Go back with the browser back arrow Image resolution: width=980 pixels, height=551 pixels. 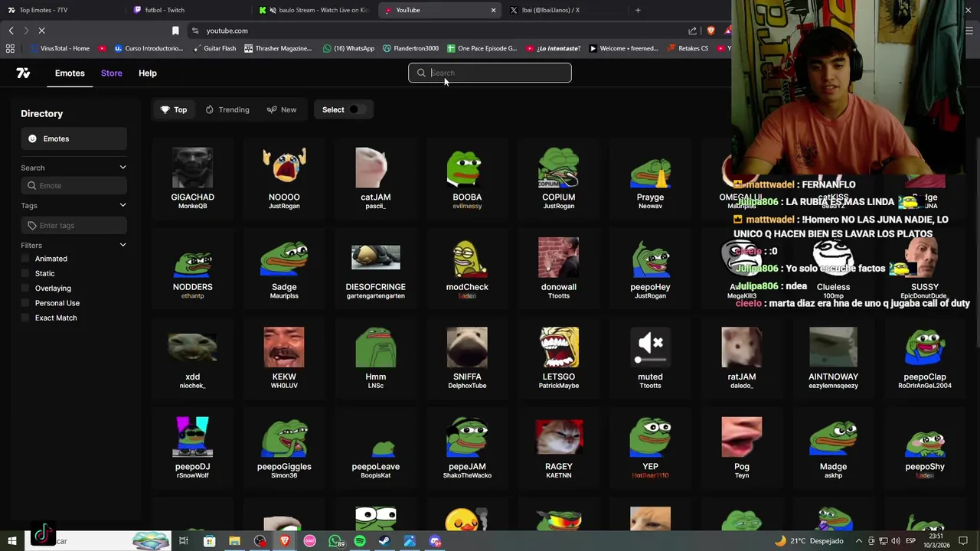pos(11,31)
